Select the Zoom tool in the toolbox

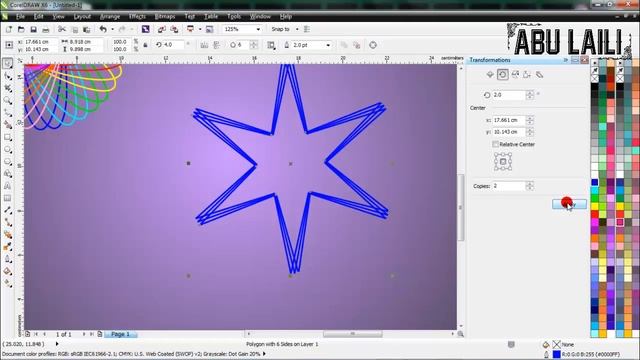point(8,100)
